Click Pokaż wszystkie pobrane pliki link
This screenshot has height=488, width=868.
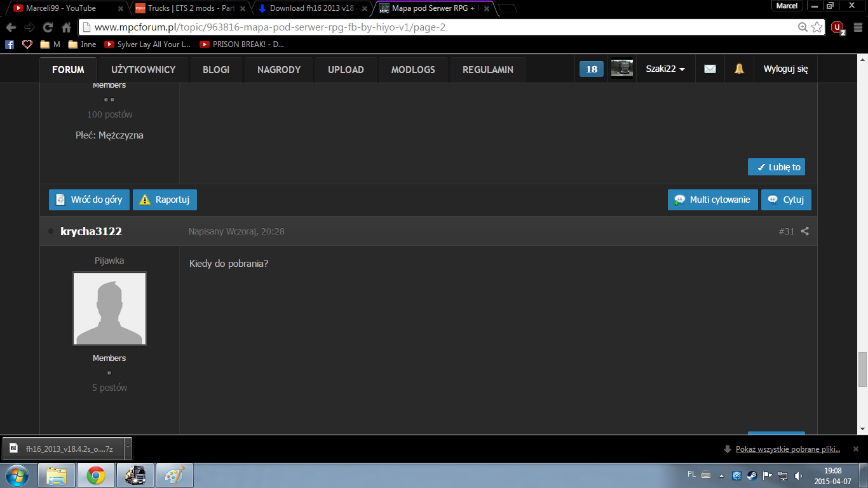coord(788,449)
